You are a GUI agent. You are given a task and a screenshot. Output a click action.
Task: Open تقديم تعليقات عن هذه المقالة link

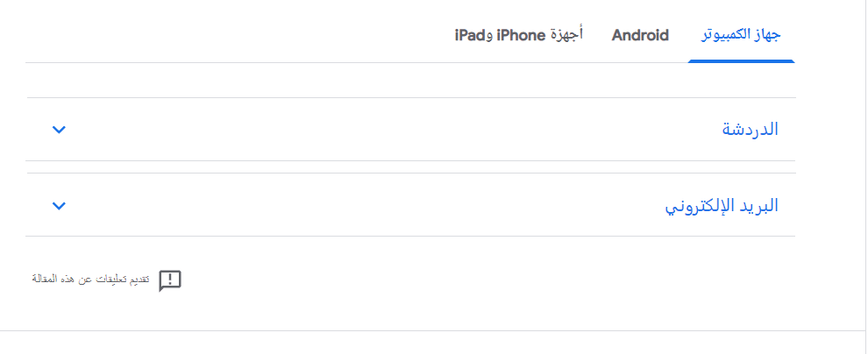(x=91, y=280)
